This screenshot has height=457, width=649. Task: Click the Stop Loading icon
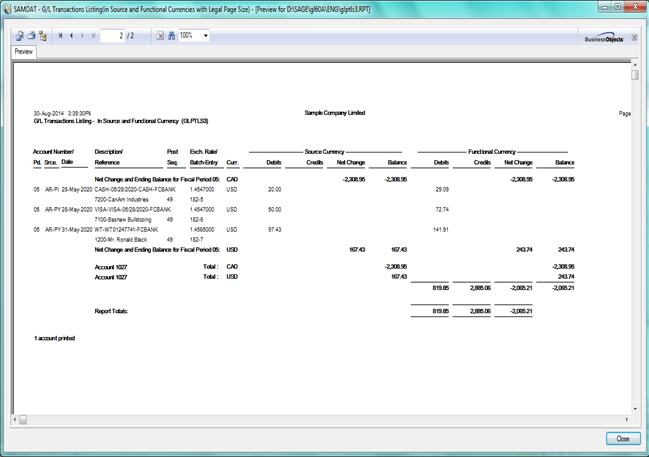click(x=160, y=36)
